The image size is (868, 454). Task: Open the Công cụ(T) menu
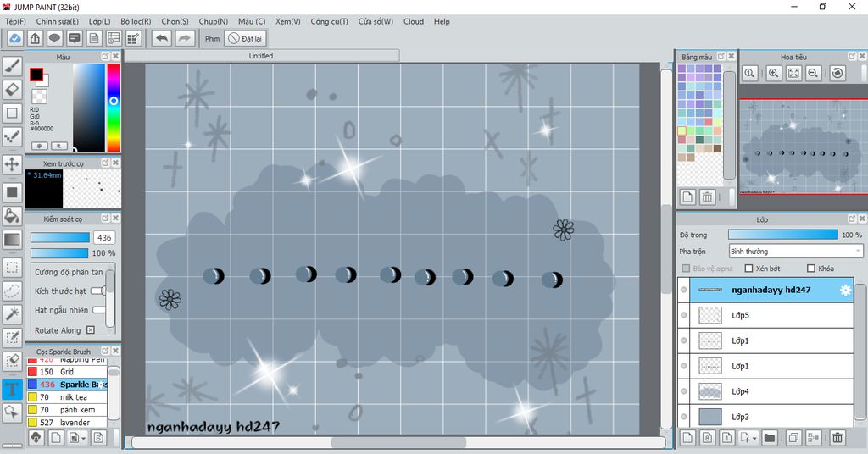[330, 21]
